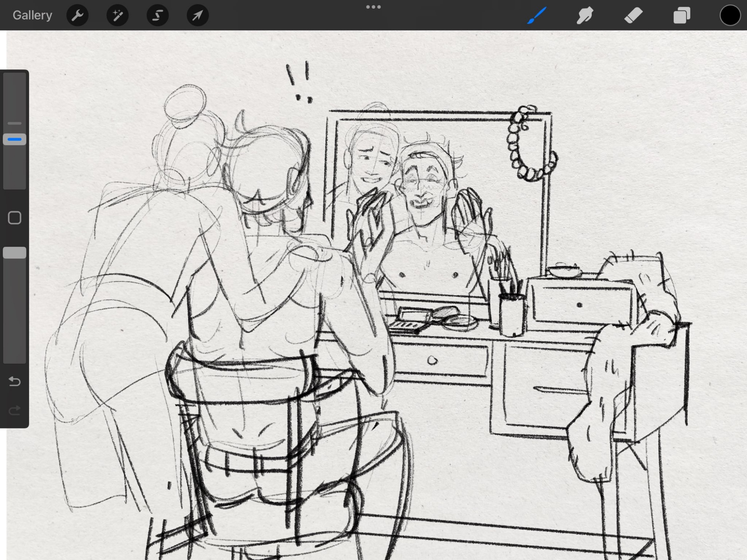Redo the last undone action
Image resolution: width=747 pixels, height=560 pixels.
(x=15, y=411)
